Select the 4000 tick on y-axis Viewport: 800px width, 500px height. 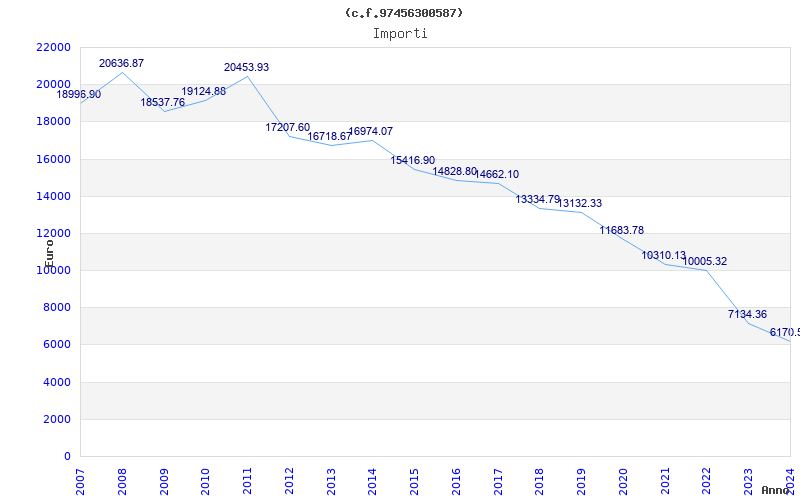[56, 382]
